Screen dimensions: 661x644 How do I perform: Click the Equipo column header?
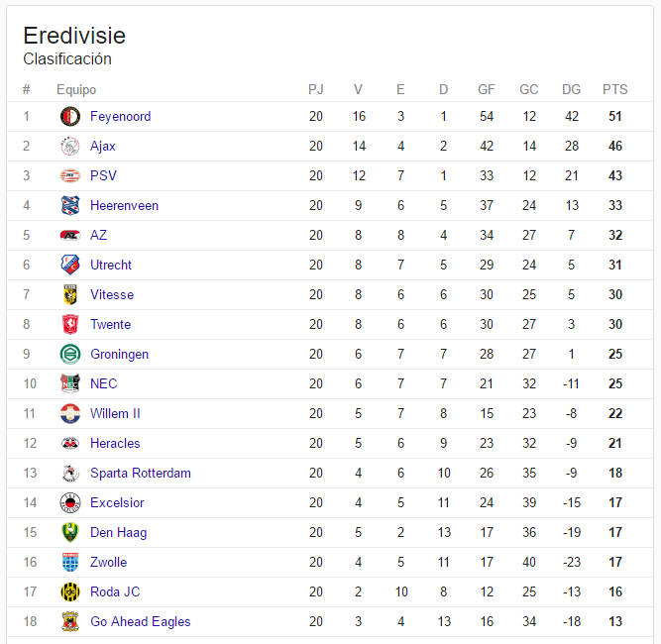pyautogui.click(x=76, y=90)
